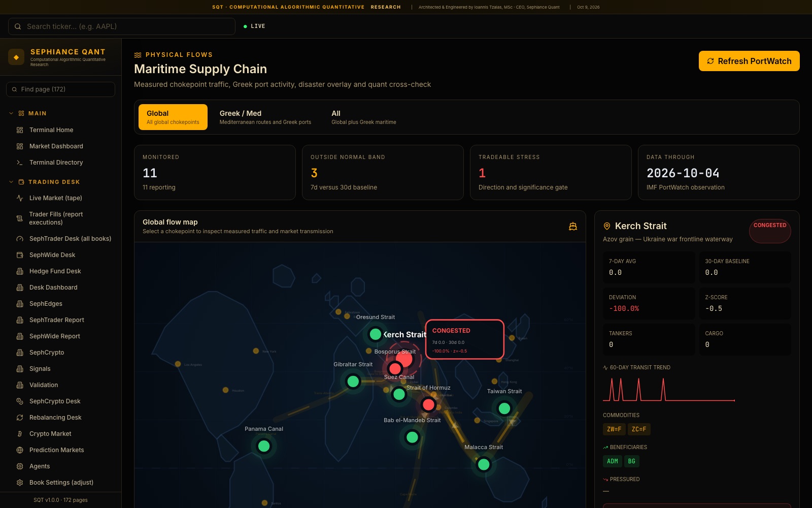Screen dimensions: 812x508
Task: Open SephTrader Report in sidebar
Action: pyautogui.click(x=57, y=320)
